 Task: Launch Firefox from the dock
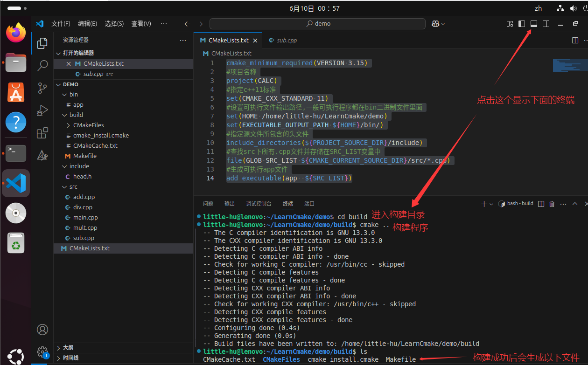coord(15,33)
